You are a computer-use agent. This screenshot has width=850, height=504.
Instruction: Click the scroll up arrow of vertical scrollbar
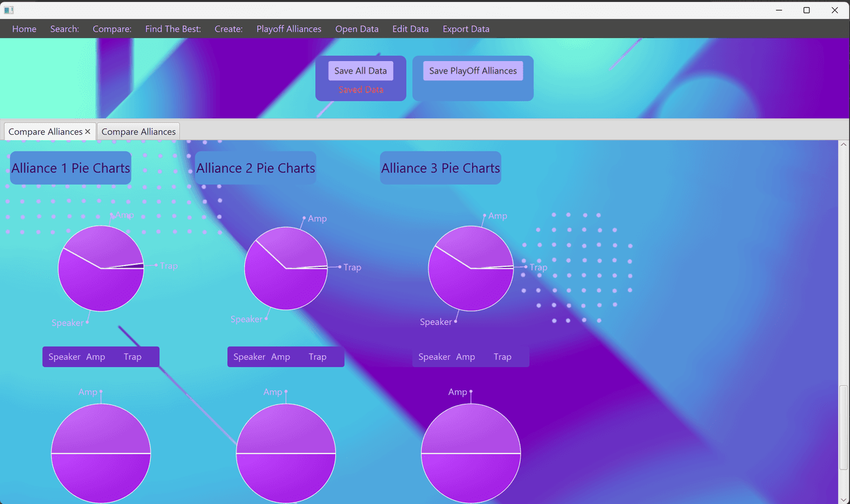844,144
